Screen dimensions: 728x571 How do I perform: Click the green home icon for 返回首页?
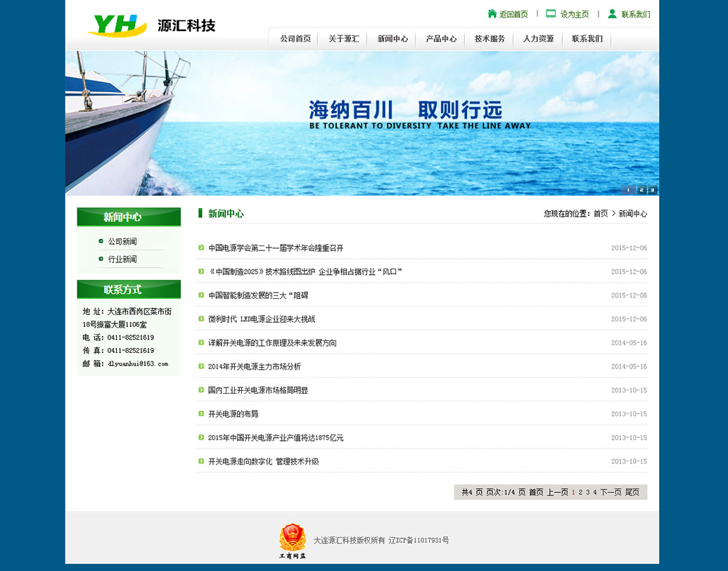pos(492,14)
